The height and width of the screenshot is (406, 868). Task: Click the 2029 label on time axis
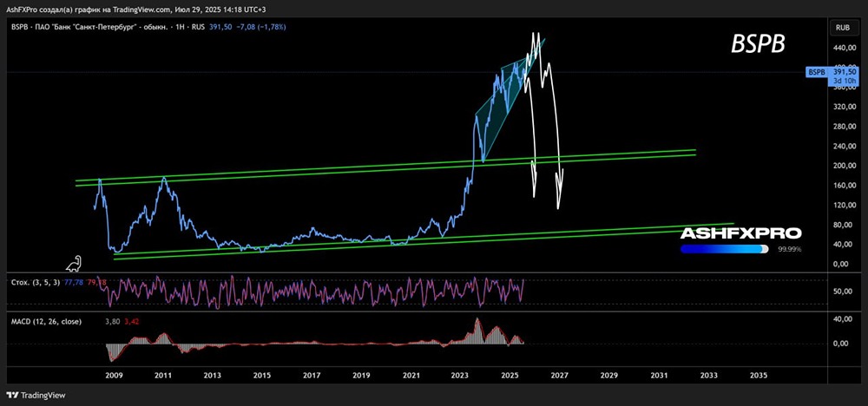[609, 376]
